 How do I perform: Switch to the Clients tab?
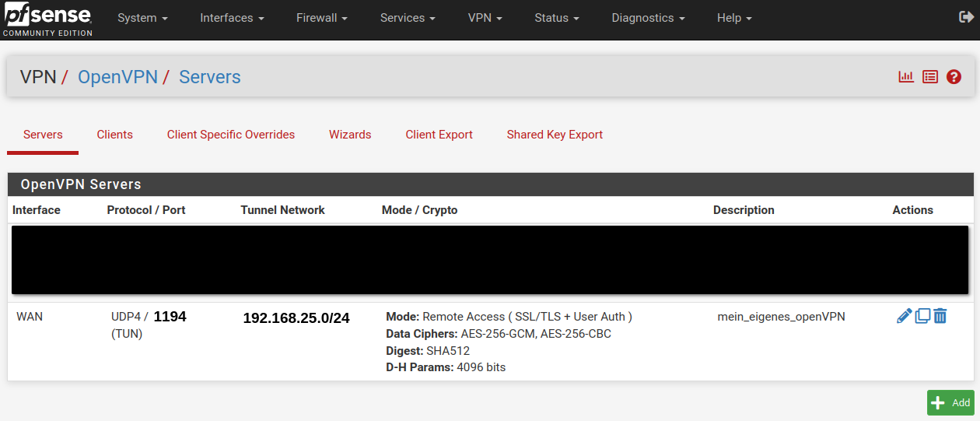click(x=115, y=135)
